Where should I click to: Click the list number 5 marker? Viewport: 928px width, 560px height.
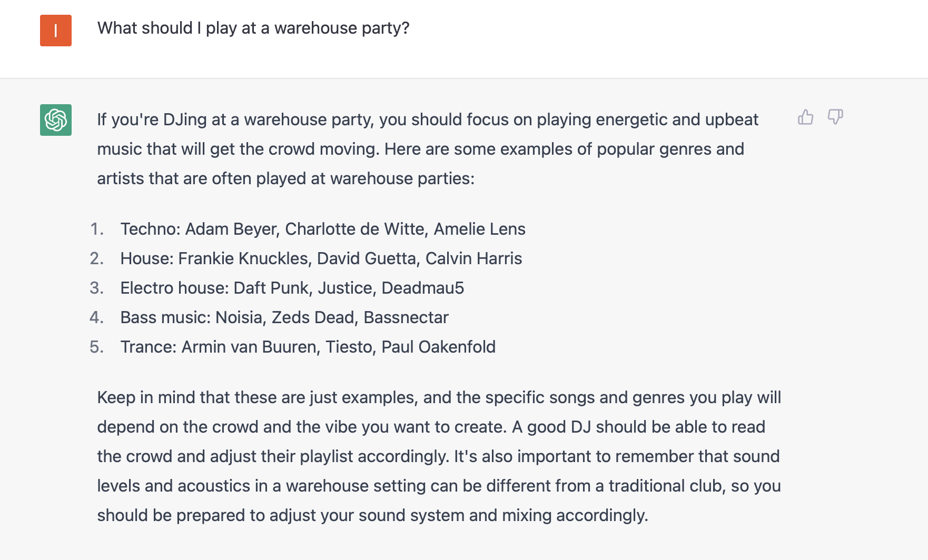tap(96, 347)
